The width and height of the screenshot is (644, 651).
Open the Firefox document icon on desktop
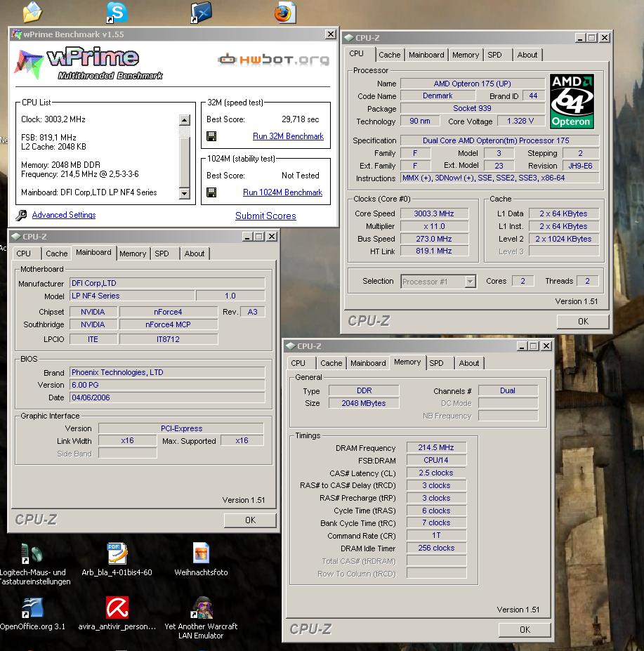285,13
